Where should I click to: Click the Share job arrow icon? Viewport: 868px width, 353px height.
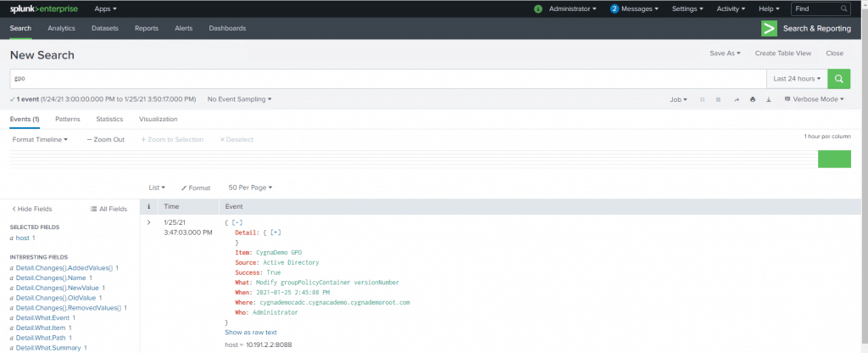point(737,99)
